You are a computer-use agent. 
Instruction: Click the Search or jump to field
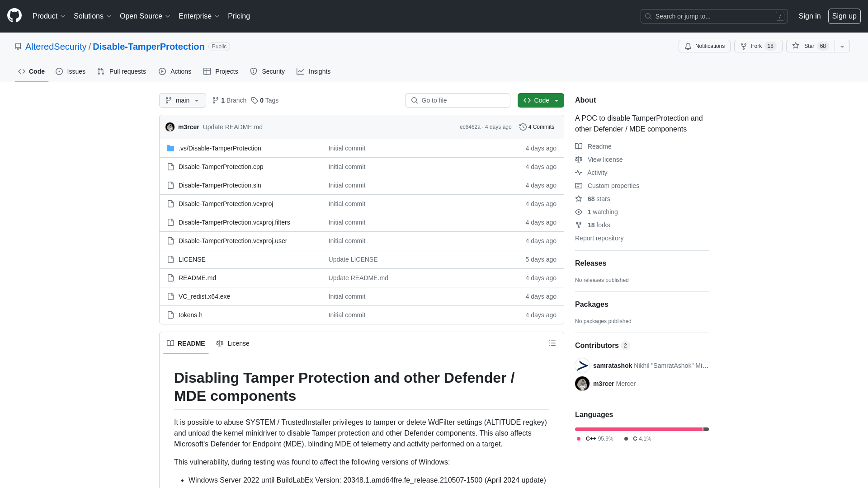click(x=714, y=16)
